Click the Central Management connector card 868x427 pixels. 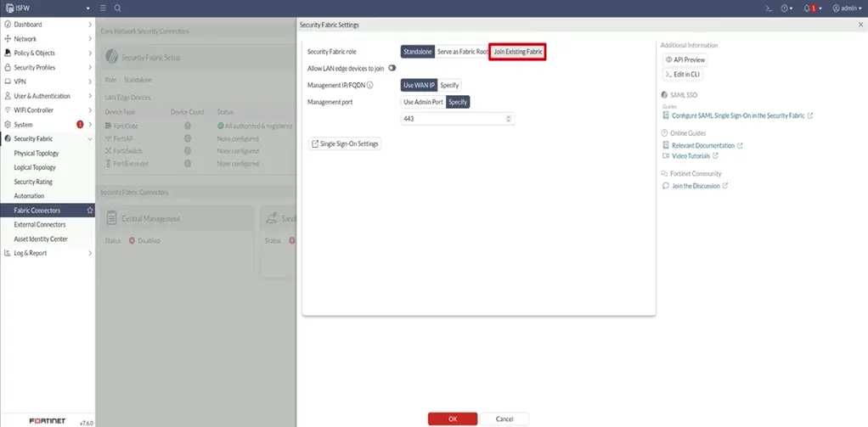(x=178, y=240)
